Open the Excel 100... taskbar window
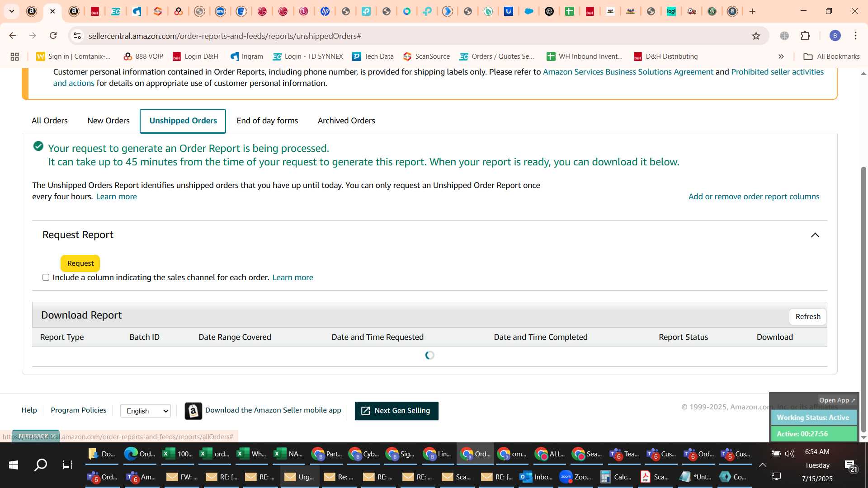The image size is (868, 488). point(177,454)
